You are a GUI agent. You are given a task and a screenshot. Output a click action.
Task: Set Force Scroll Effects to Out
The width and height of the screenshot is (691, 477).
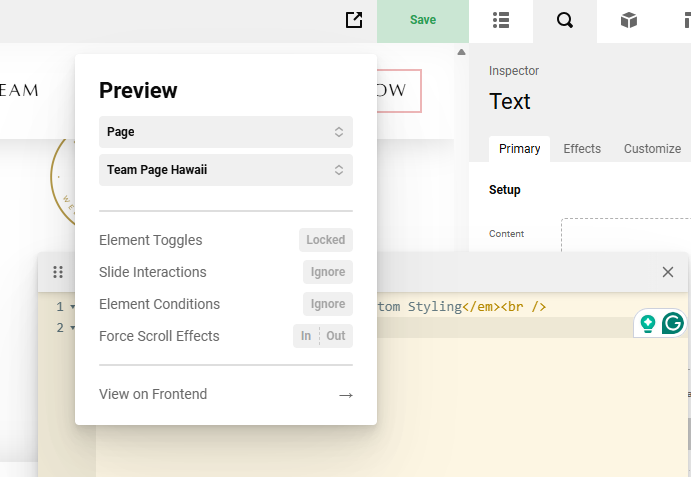(x=336, y=336)
